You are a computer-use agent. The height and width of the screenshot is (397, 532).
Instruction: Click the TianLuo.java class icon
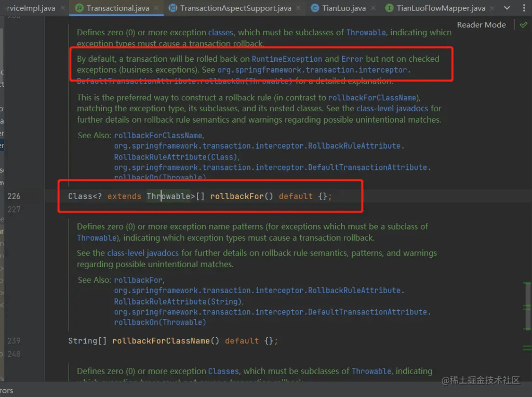coord(315,8)
